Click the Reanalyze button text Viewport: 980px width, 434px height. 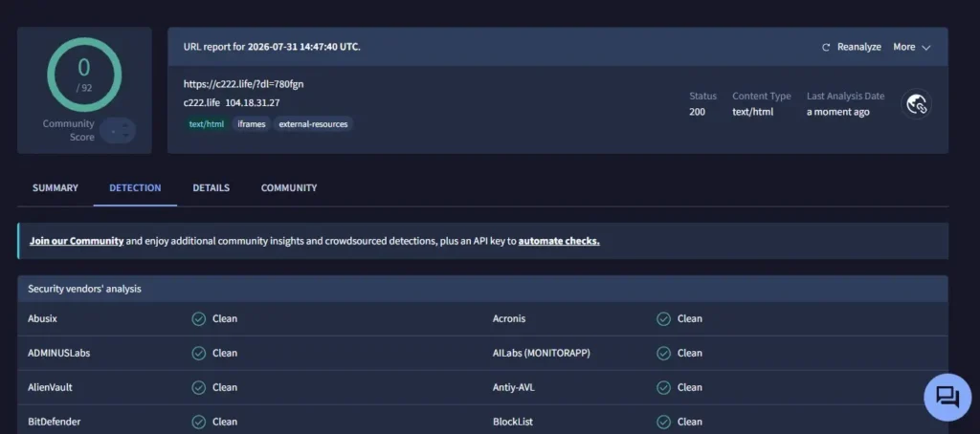pos(858,47)
